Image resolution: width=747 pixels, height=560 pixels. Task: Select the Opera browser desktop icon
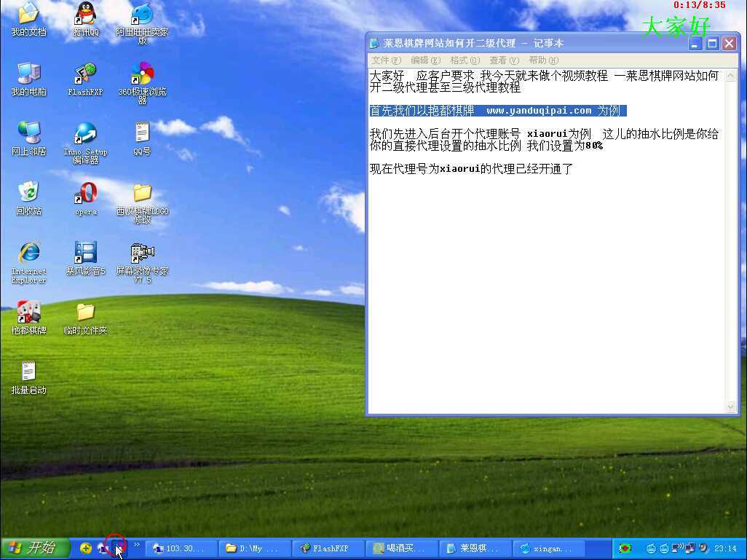[x=86, y=194]
